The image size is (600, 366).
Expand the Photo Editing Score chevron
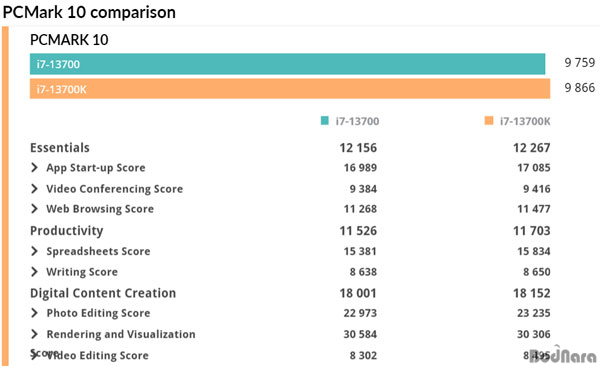click(x=34, y=313)
